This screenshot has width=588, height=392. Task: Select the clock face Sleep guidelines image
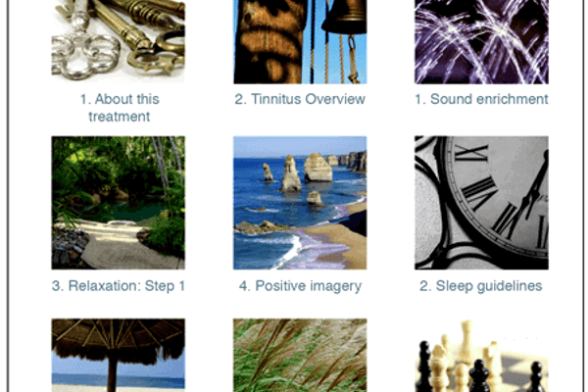(481, 203)
